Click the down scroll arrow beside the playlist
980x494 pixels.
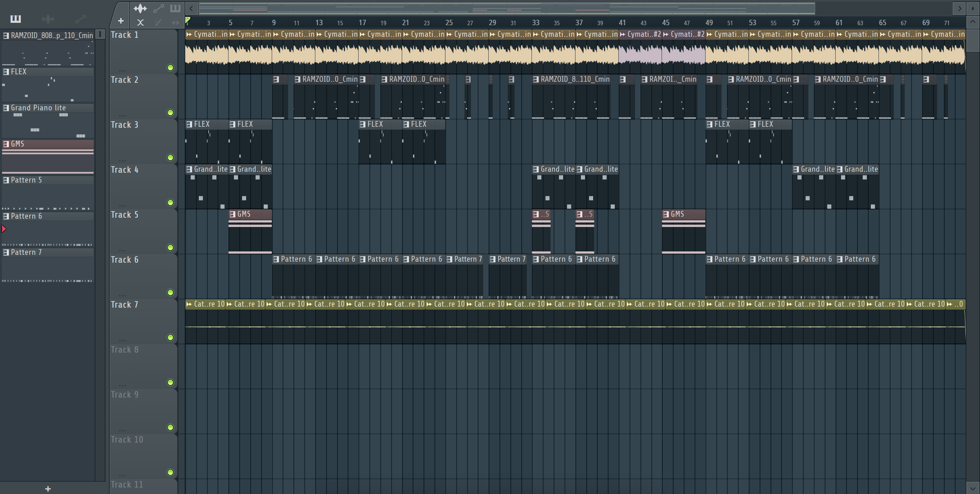[973, 488]
